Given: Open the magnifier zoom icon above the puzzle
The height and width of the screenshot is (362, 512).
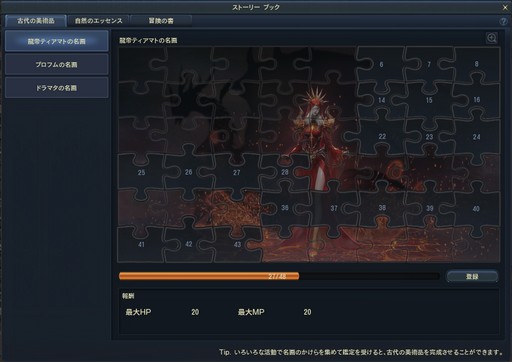Looking at the screenshot, I should click(492, 38).
